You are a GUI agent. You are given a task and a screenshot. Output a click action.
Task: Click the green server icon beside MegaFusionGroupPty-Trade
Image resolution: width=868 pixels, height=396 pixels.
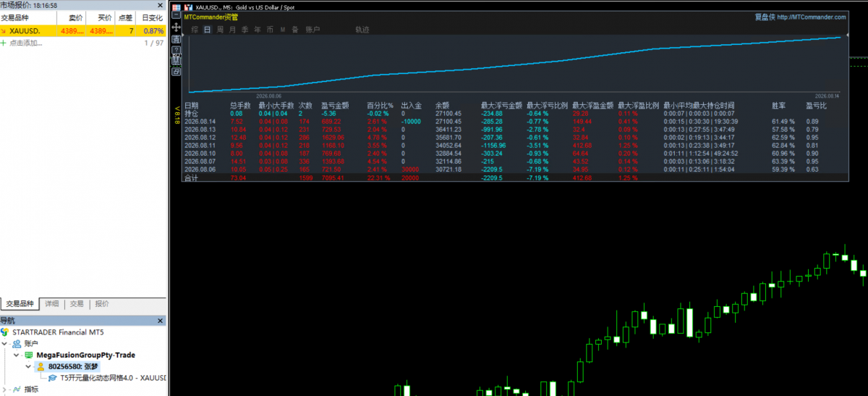[x=28, y=355]
